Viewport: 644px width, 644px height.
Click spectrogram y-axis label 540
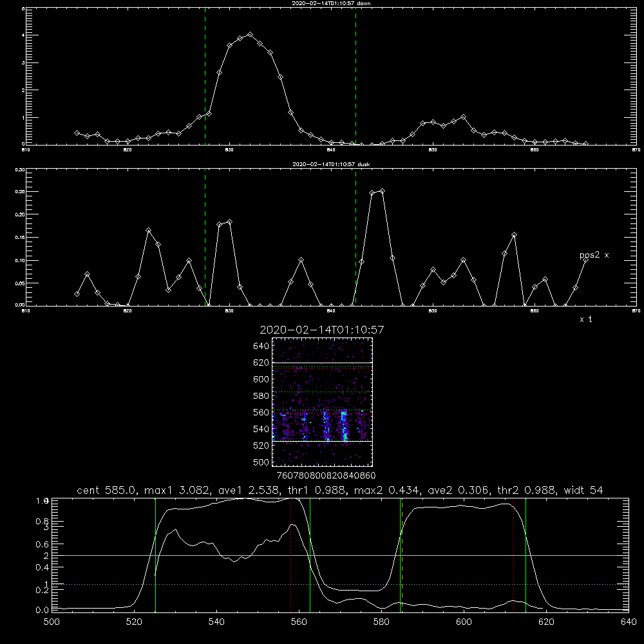pos(261,429)
